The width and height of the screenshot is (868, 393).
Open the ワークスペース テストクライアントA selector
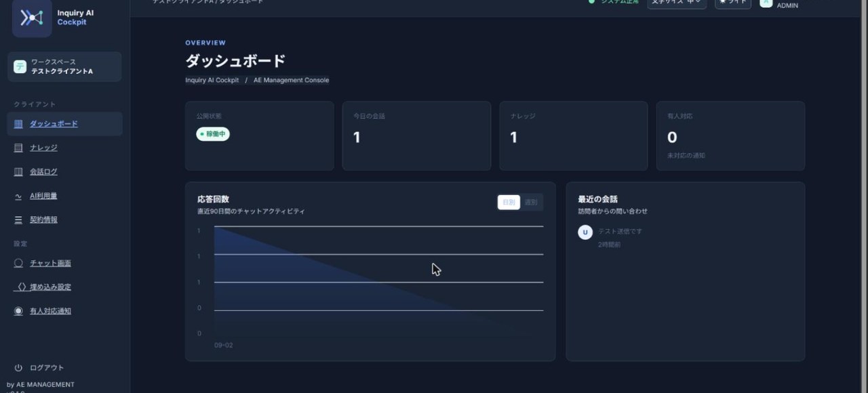64,66
